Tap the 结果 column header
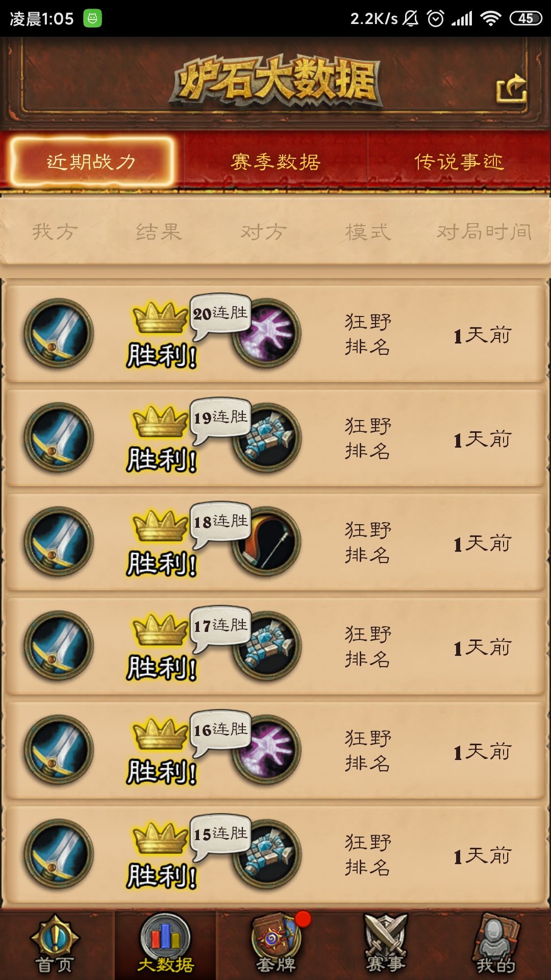The image size is (551, 980). pos(159,232)
